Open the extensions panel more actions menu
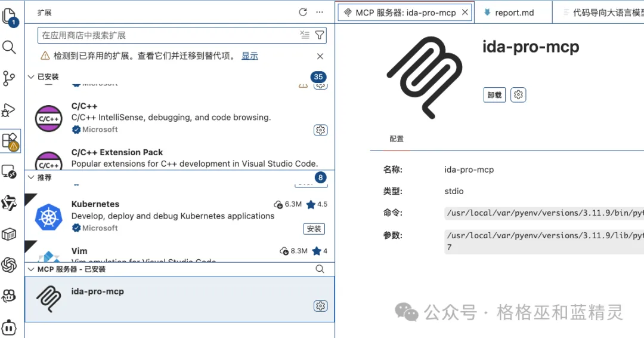644x338 pixels. (320, 13)
